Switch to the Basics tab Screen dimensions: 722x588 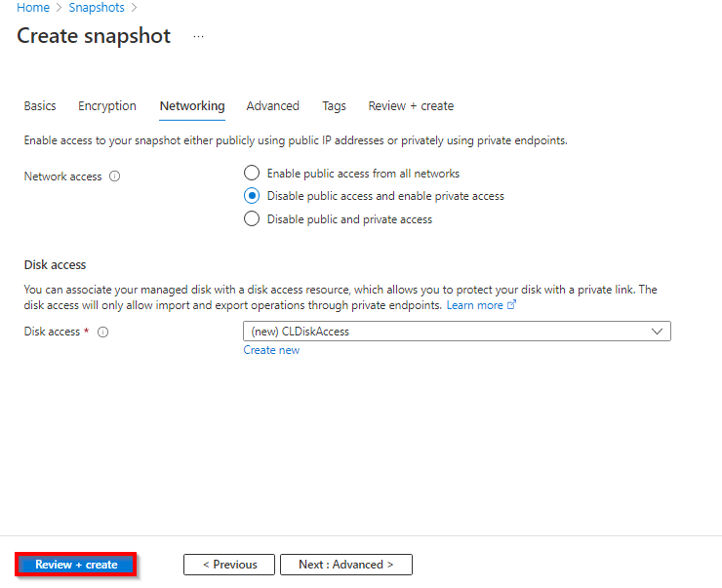tap(40, 106)
